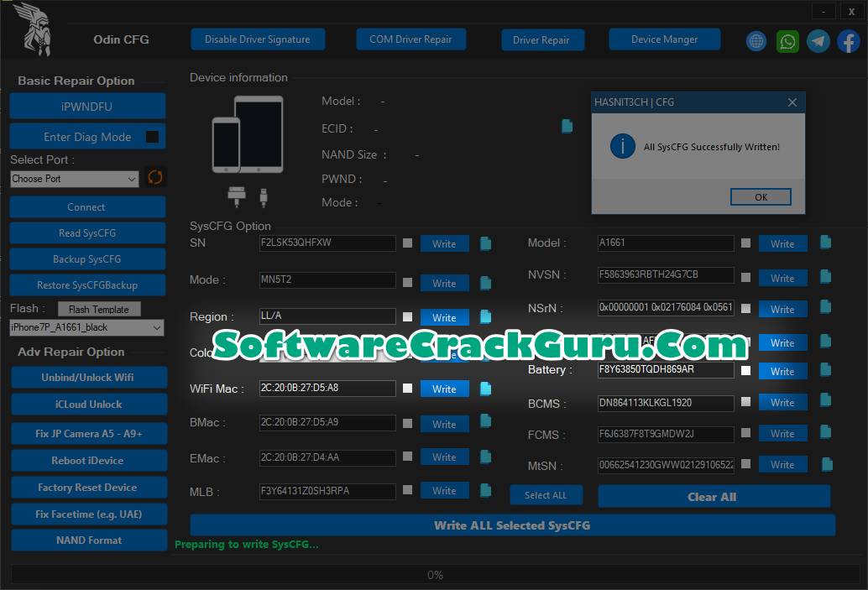The height and width of the screenshot is (590, 868).
Task: Check the SN field checkbox
Action: click(407, 243)
